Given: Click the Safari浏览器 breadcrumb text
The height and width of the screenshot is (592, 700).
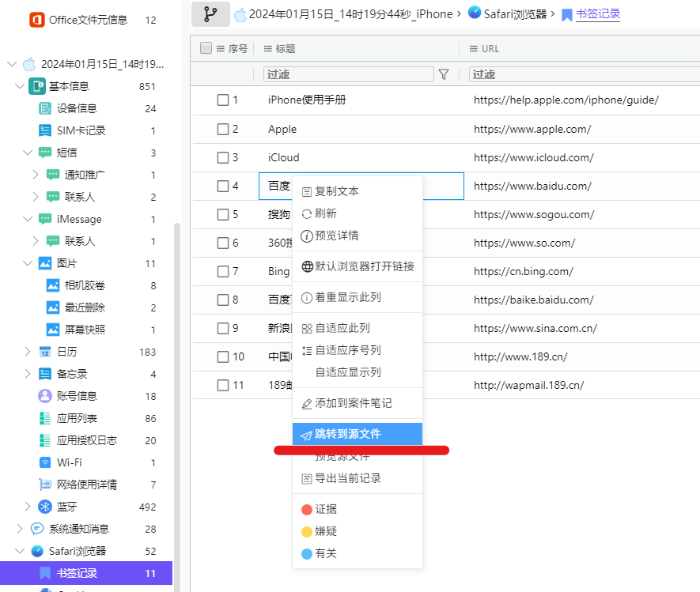Looking at the screenshot, I should click(515, 14).
